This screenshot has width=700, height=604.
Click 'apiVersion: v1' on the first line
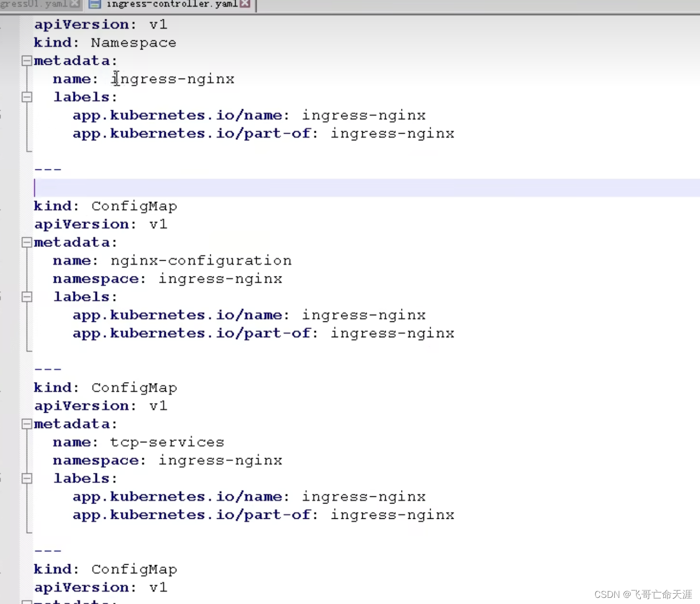pyautogui.click(x=101, y=24)
